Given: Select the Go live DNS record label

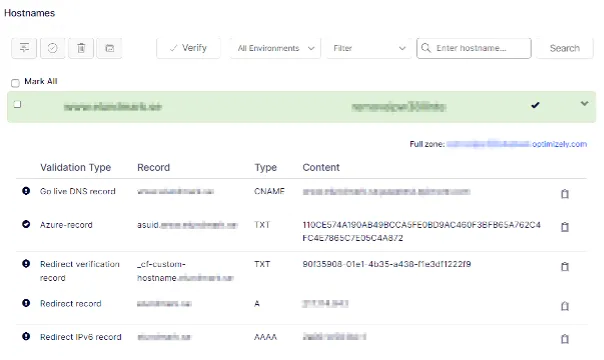Looking at the screenshot, I should click(78, 191).
